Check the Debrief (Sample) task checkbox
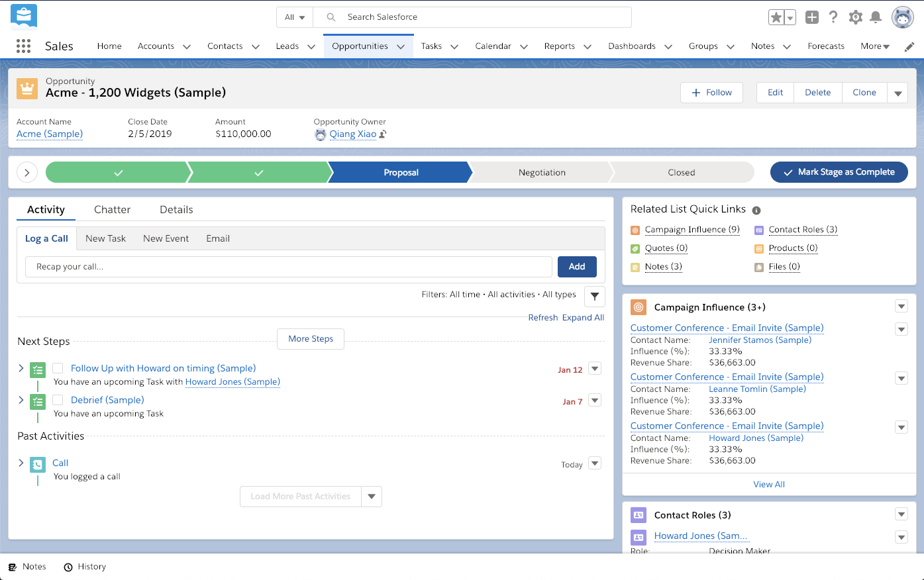This screenshot has height=580, width=924. 58,400
